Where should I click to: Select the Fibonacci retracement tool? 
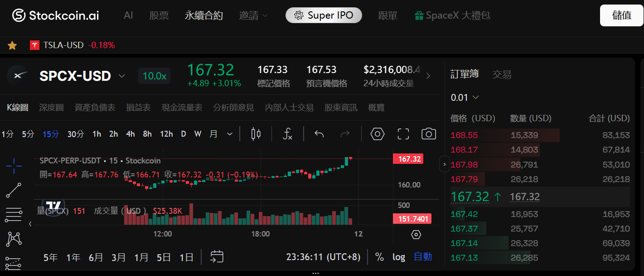[14, 214]
